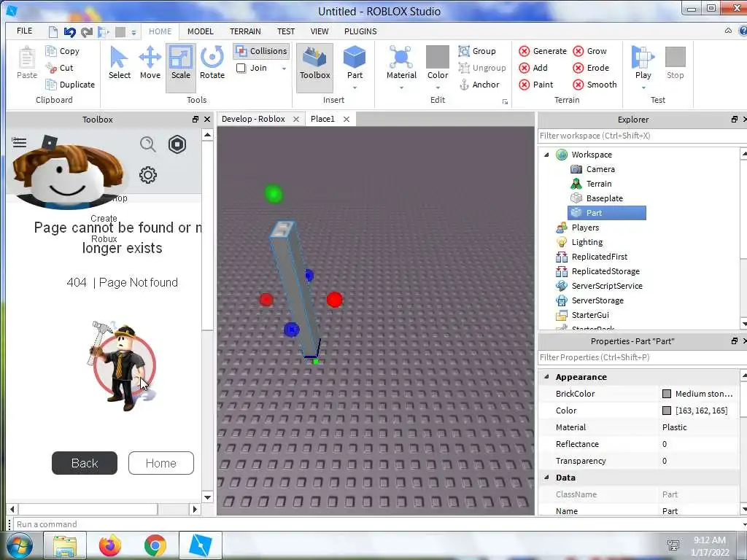Open the Color dropdown arrow
747x560 pixels.
[438, 87]
